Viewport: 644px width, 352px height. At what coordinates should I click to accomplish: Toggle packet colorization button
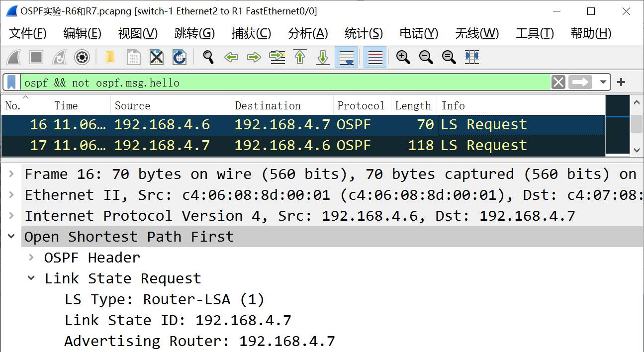coord(375,57)
